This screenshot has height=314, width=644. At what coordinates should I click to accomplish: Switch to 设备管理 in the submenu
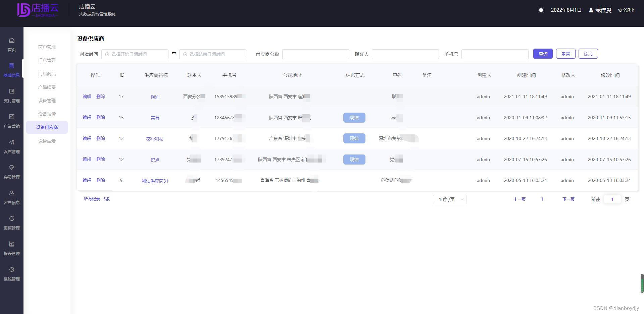click(47, 100)
